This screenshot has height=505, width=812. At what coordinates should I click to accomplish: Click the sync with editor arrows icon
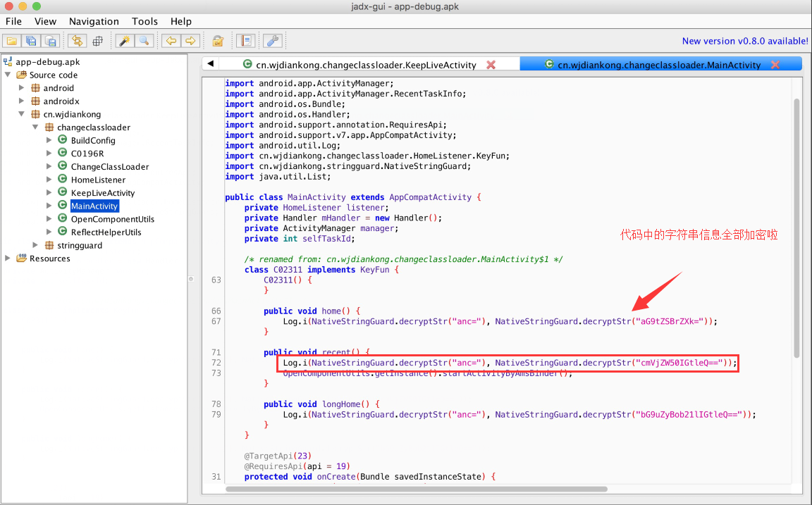pyautogui.click(x=77, y=41)
